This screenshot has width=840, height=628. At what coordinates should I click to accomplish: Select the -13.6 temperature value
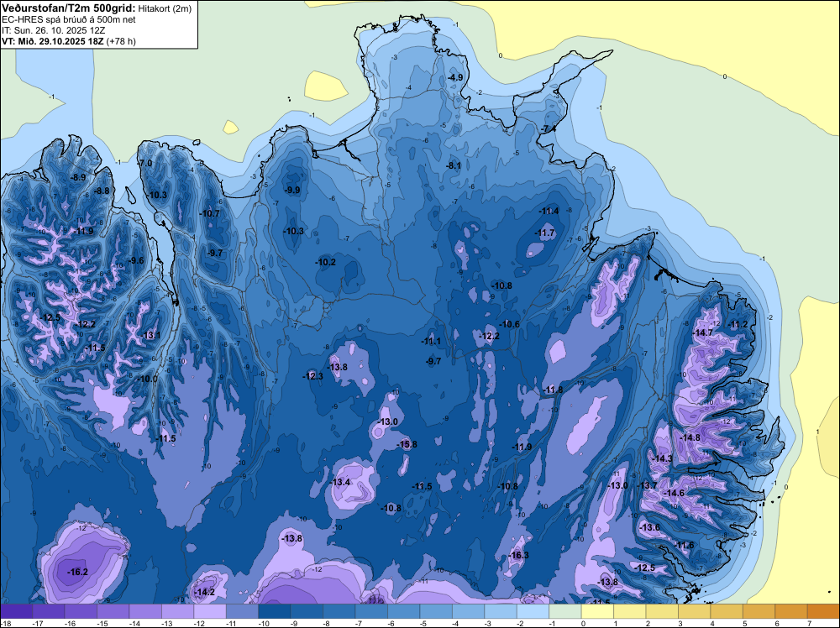point(650,527)
